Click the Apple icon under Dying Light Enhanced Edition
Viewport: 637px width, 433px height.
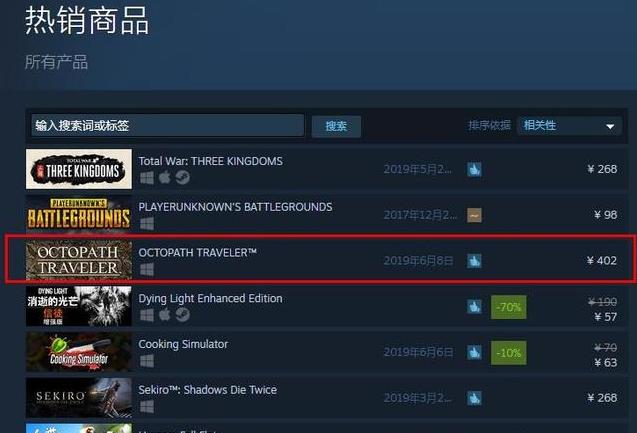(165, 314)
